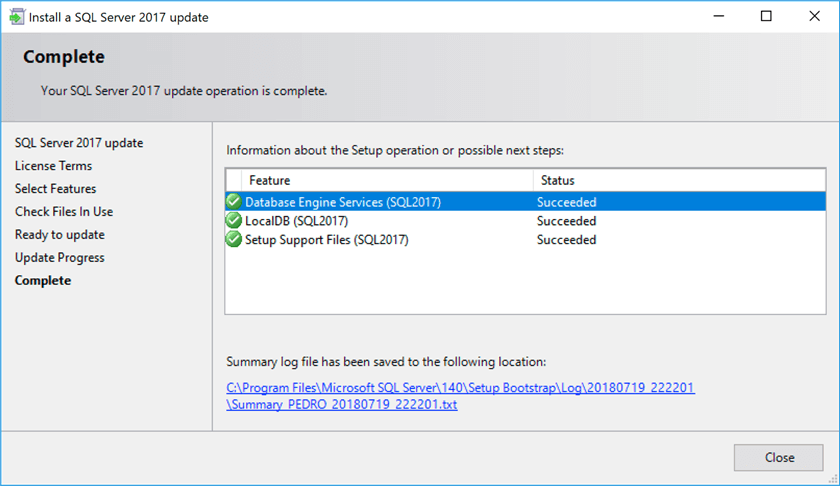Maximize the installer window
The image size is (840, 486).
tap(767, 16)
